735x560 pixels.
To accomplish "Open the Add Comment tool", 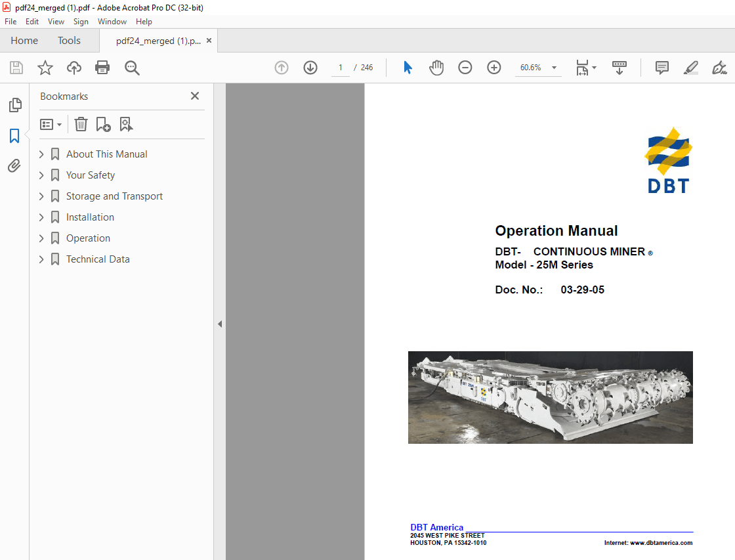I will [x=661, y=68].
